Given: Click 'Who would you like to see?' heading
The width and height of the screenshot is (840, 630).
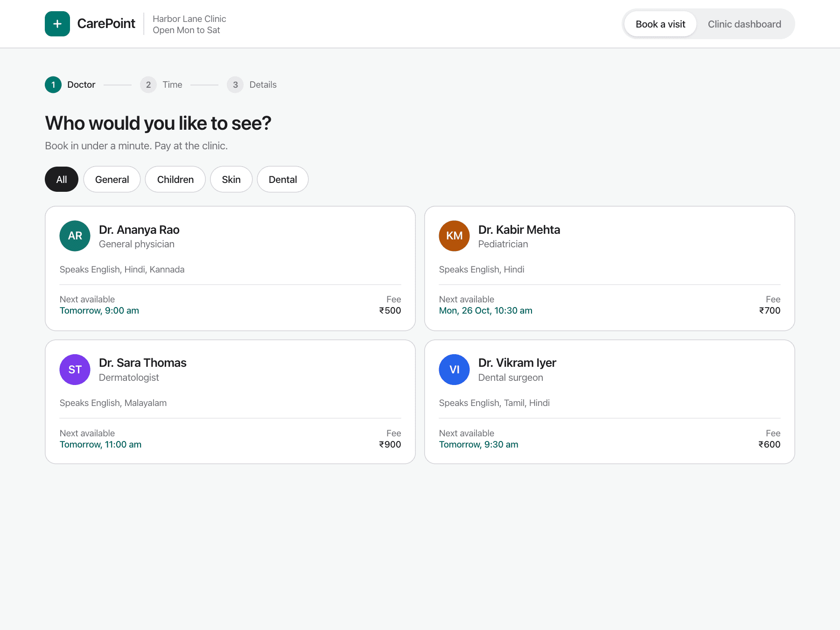Looking at the screenshot, I should click(x=158, y=123).
